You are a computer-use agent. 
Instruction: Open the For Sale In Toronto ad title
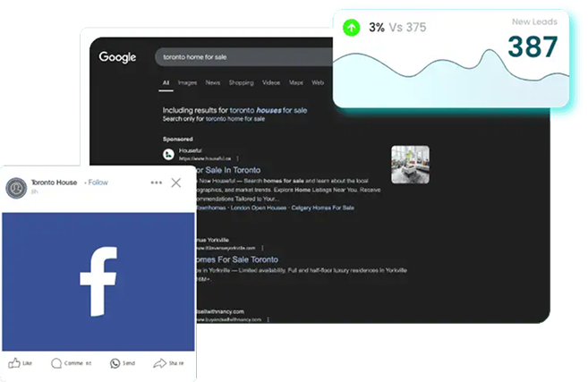[227, 170]
